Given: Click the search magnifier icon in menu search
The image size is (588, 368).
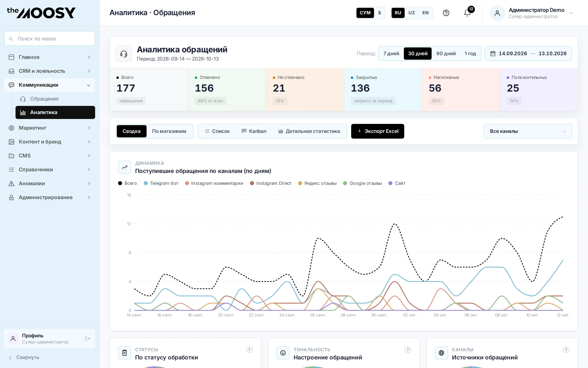Looking at the screenshot, I should pos(11,39).
